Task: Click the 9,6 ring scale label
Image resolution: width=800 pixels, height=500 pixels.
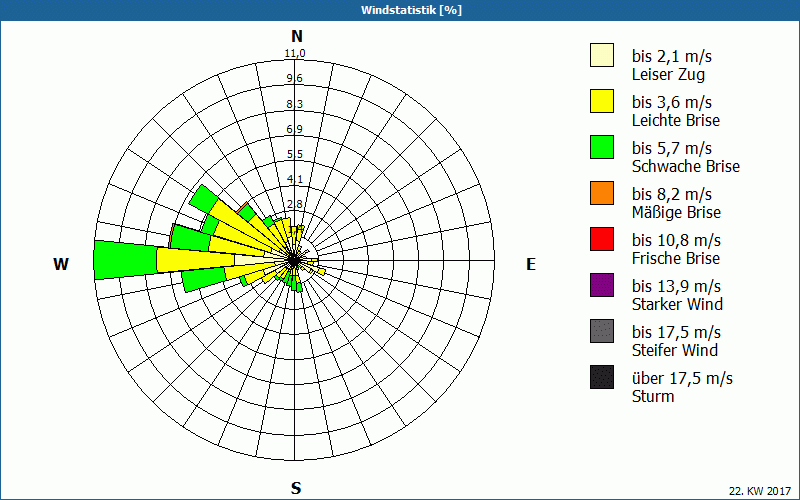Action: click(x=295, y=79)
